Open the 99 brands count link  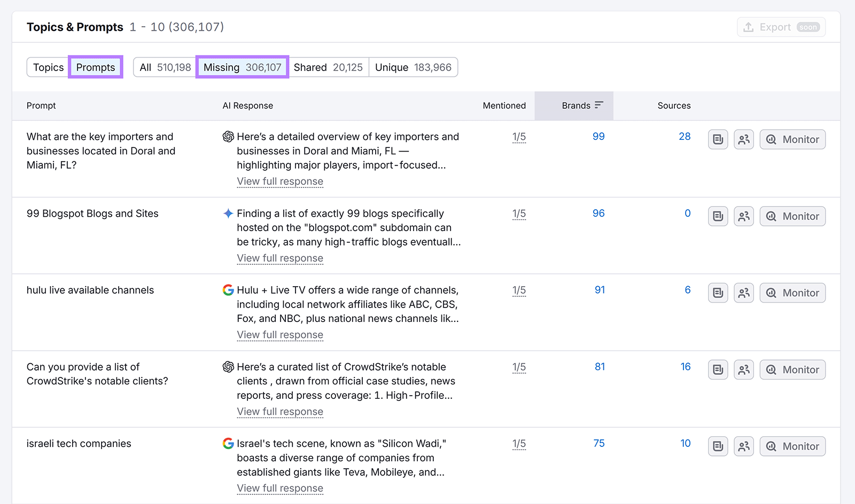click(x=598, y=137)
